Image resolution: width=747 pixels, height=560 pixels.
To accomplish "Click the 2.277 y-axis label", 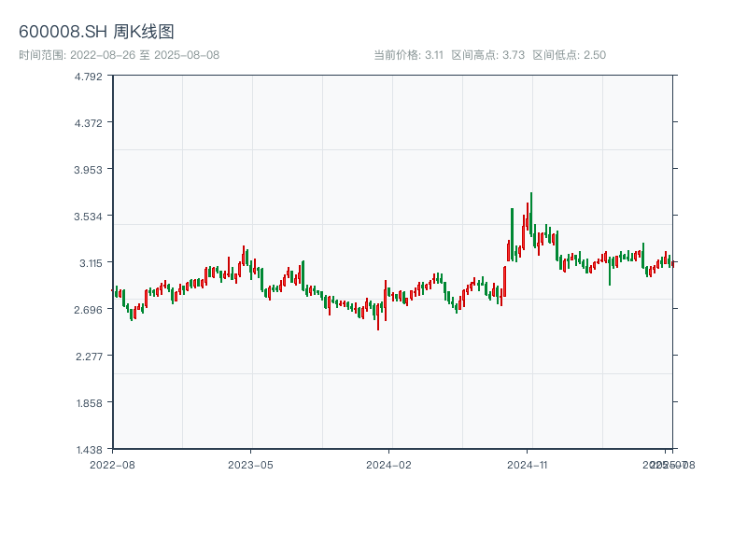I will tap(90, 357).
